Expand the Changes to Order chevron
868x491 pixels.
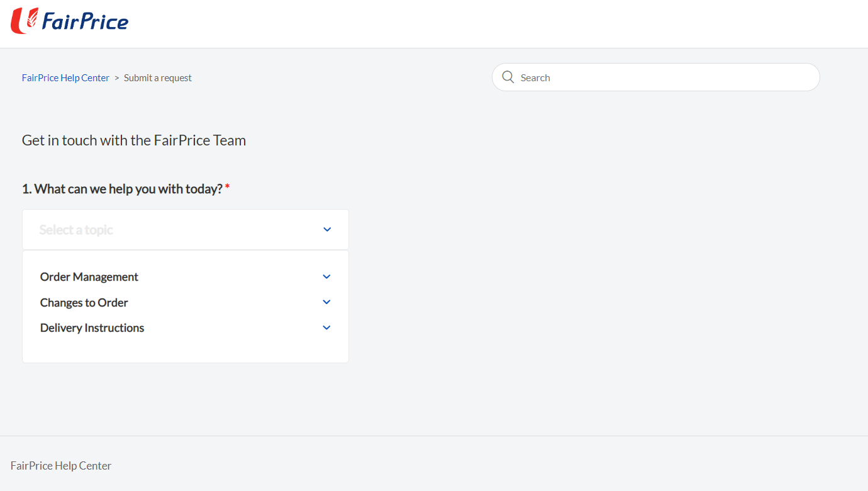tap(326, 302)
